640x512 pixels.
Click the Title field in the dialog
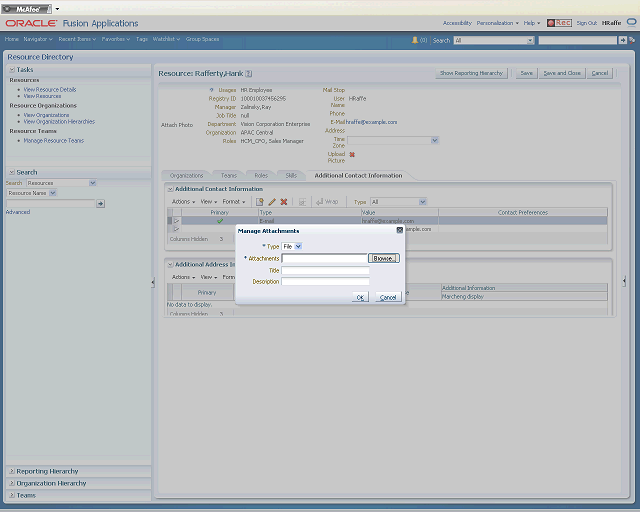325,270
